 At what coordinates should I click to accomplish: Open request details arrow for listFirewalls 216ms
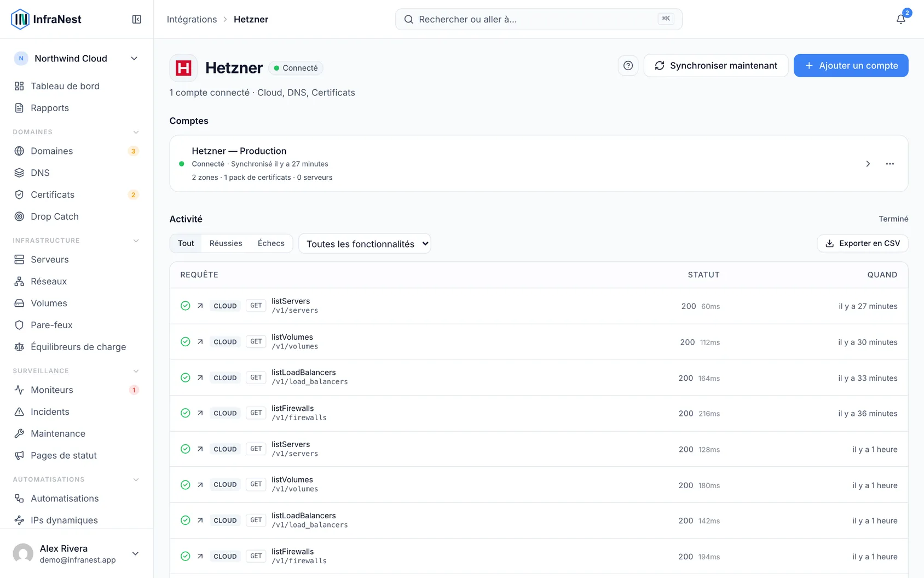[200, 413]
